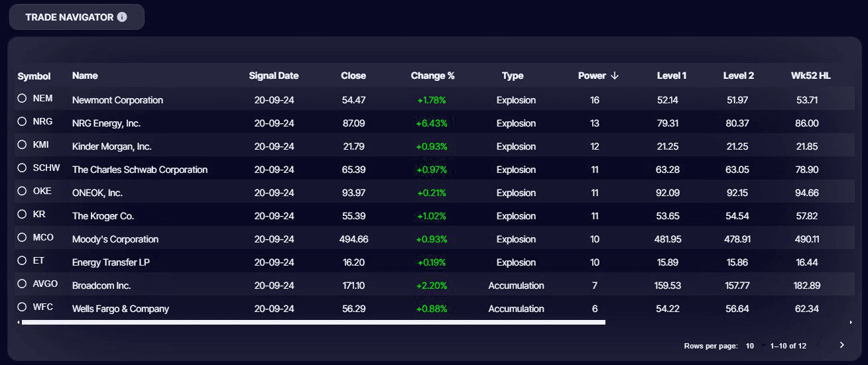Image resolution: width=868 pixels, height=365 pixels.
Task: Sort by Name column header
Action: click(85, 76)
